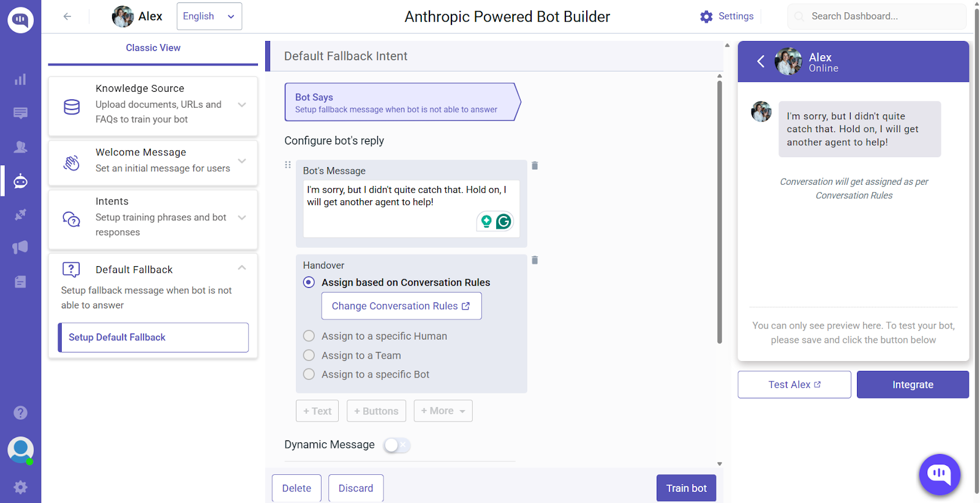Image resolution: width=980 pixels, height=503 pixels.
Task: Click the Grammarly icon in the message box
Action: tap(503, 222)
